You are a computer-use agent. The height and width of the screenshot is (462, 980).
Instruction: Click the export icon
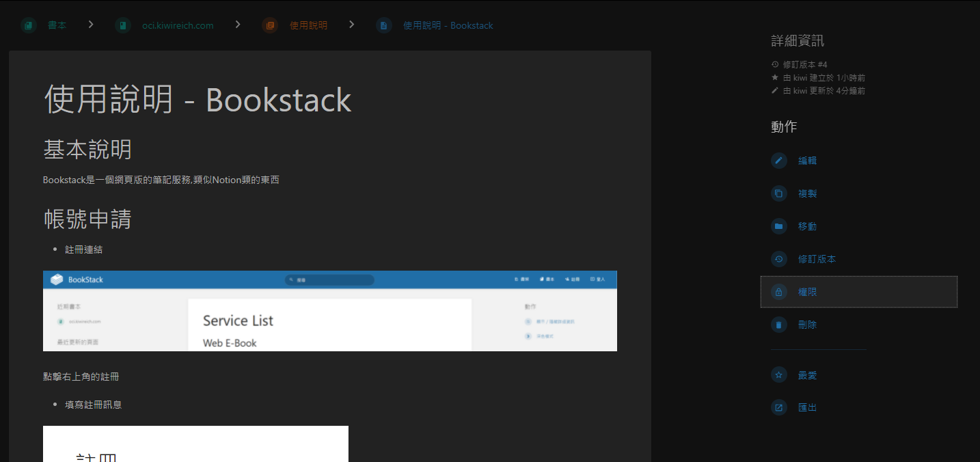click(778, 407)
